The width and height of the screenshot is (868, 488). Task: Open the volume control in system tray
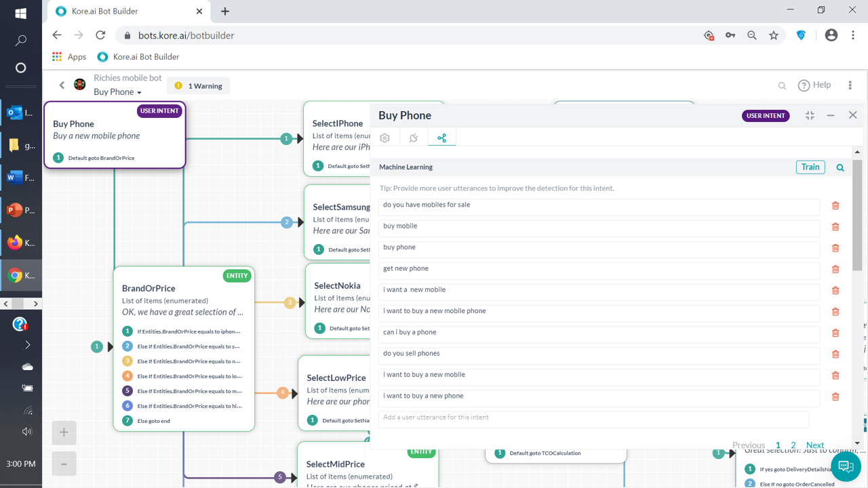point(27,432)
